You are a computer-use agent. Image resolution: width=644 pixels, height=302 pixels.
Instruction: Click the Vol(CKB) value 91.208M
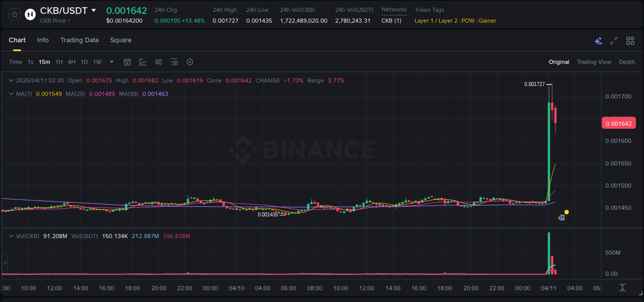click(55, 236)
